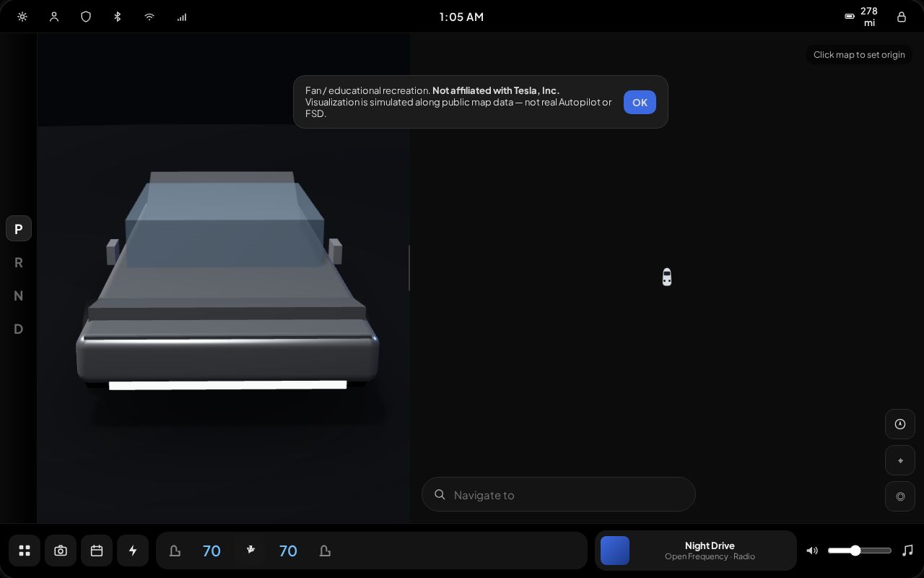The height and width of the screenshot is (578, 924).
Task: Shift to Park gear P
Action: click(19, 229)
